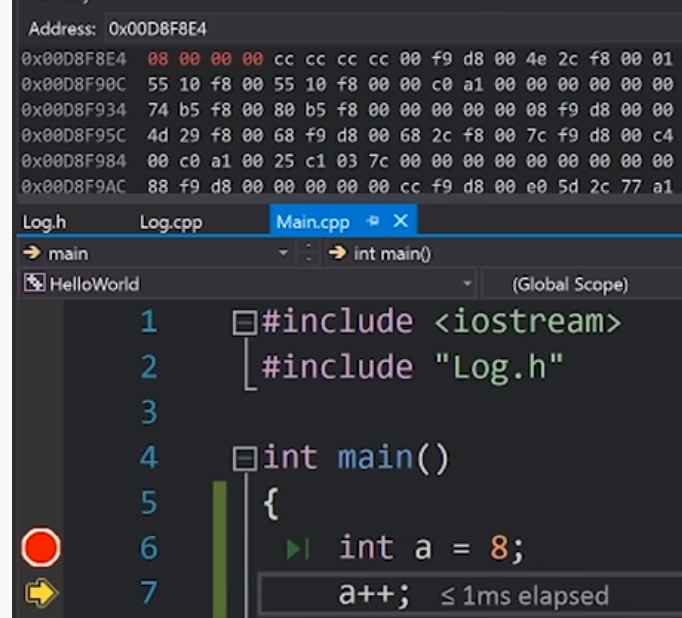Click the orange arrow icon beside int main()

pos(338,252)
